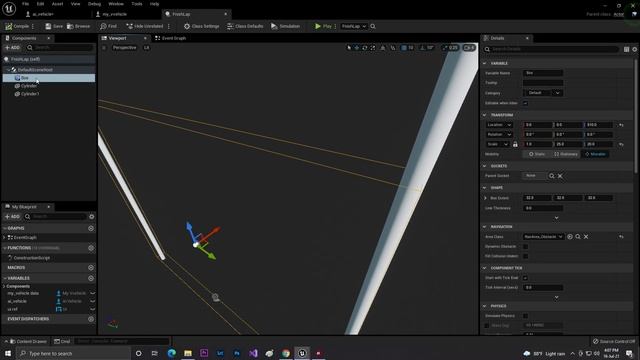Viewport: 640px width, 360px height.
Task: Open Find in blueprint
Action: click(x=108, y=26)
